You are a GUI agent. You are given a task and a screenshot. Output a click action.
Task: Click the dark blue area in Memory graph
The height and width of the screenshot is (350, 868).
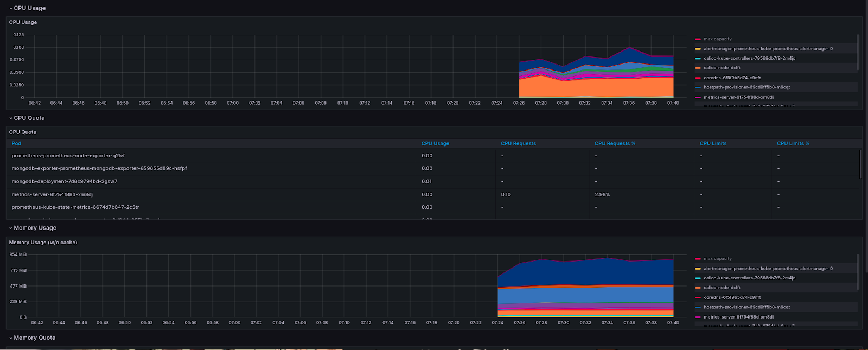pyautogui.click(x=586, y=273)
